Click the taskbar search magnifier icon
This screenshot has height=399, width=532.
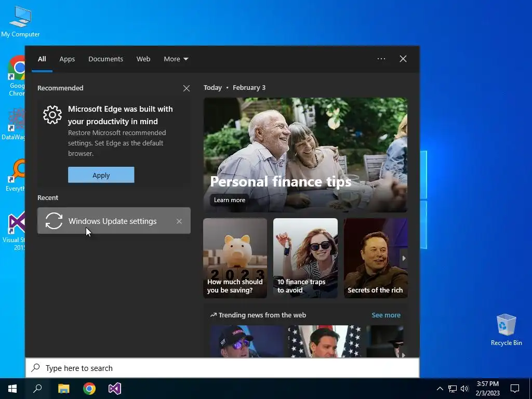click(x=37, y=389)
